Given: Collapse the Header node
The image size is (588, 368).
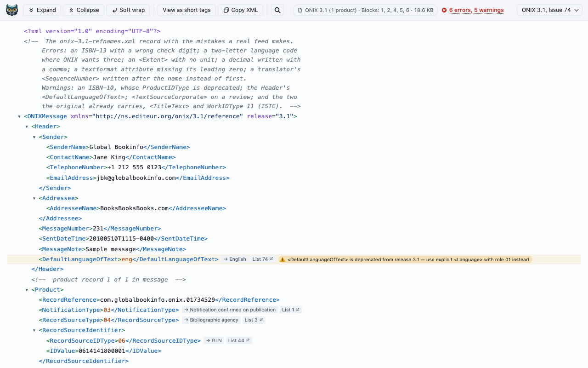Looking at the screenshot, I should (27, 126).
